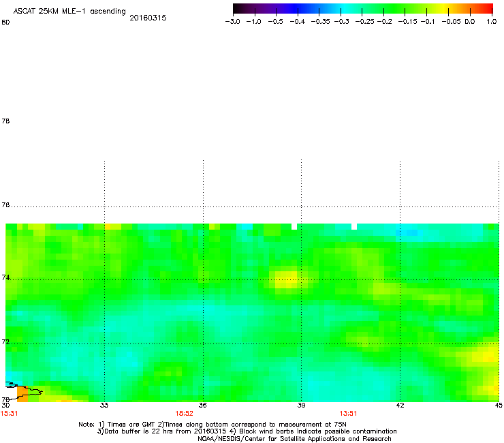The height and width of the screenshot is (443, 504).
Task: Click the latitude label 76
Action: 5,204
